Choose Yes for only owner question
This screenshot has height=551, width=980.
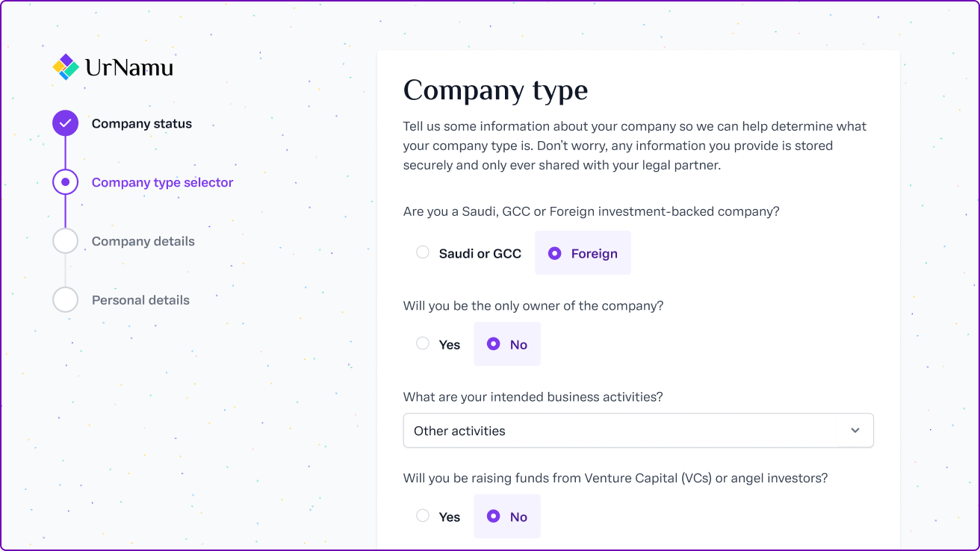pyautogui.click(x=423, y=344)
